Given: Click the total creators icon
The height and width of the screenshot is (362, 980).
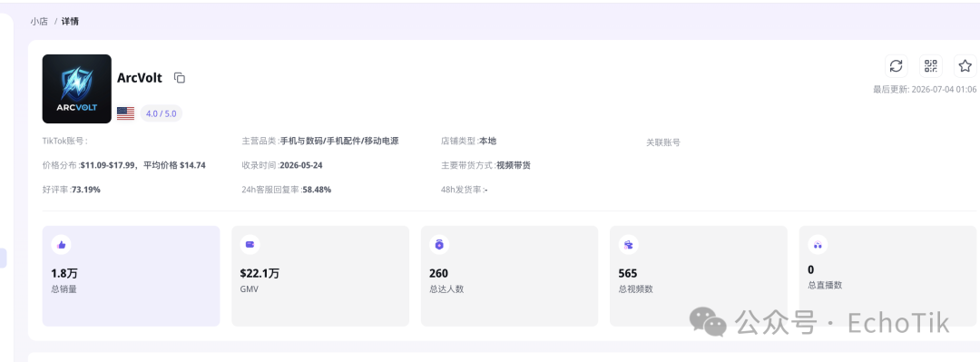Looking at the screenshot, I should [x=439, y=245].
